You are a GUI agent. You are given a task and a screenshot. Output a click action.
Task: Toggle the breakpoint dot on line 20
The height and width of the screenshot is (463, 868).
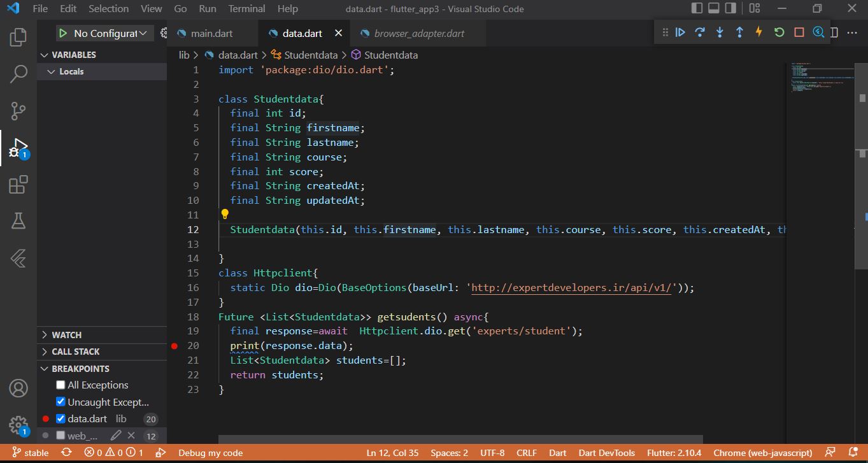click(x=174, y=346)
